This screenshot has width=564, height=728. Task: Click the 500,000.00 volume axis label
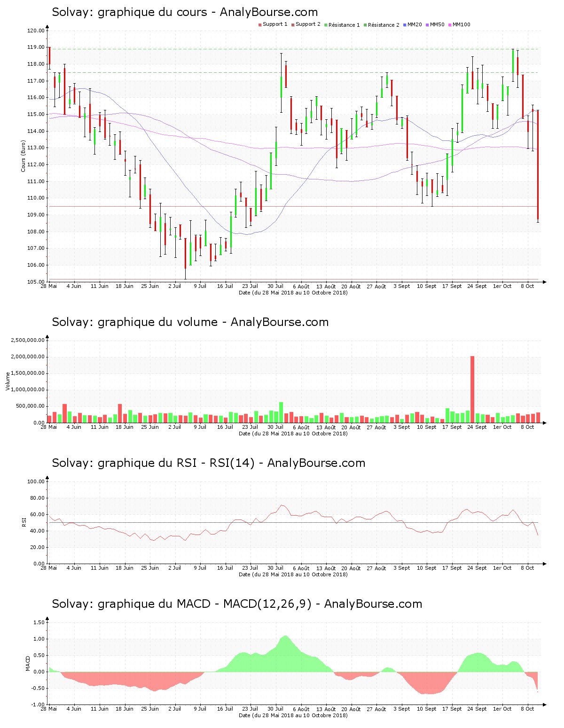click(30, 406)
